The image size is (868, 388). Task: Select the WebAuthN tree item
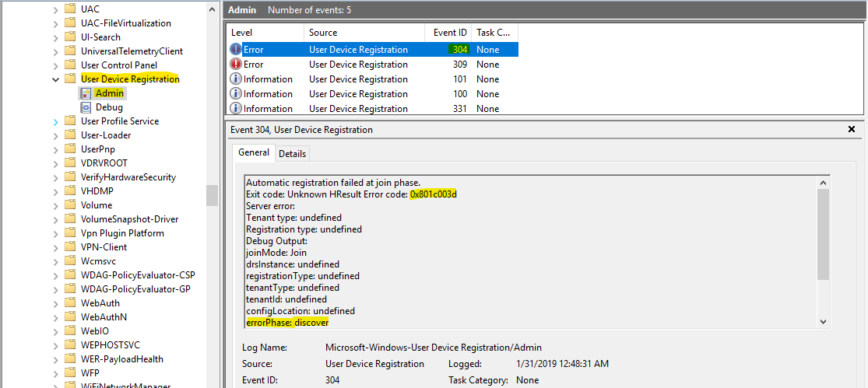pyautogui.click(x=104, y=317)
